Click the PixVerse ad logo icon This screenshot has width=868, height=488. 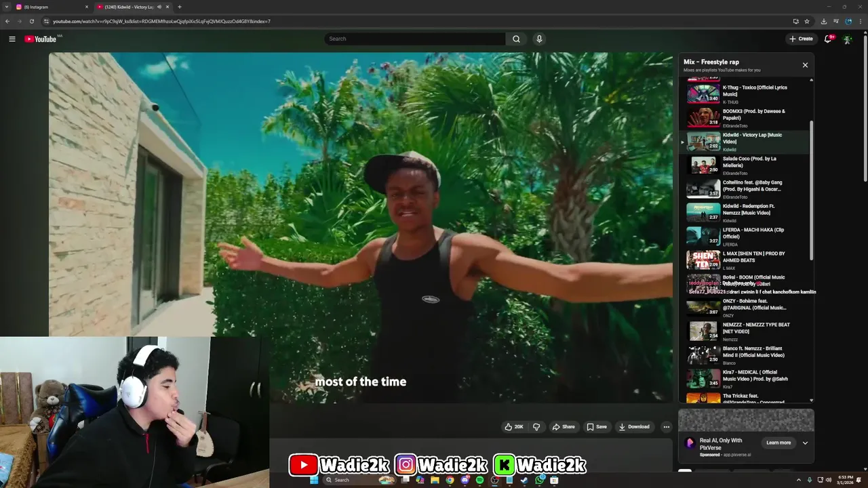click(x=690, y=443)
